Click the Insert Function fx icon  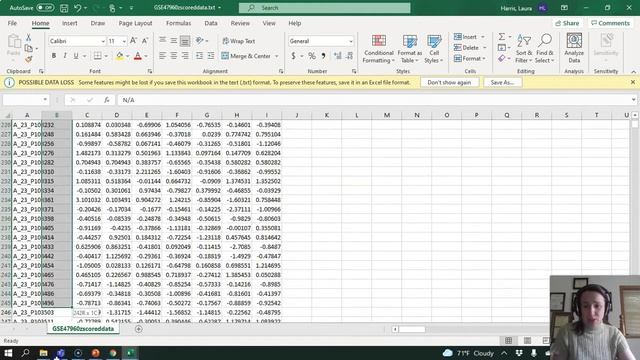click(x=107, y=100)
